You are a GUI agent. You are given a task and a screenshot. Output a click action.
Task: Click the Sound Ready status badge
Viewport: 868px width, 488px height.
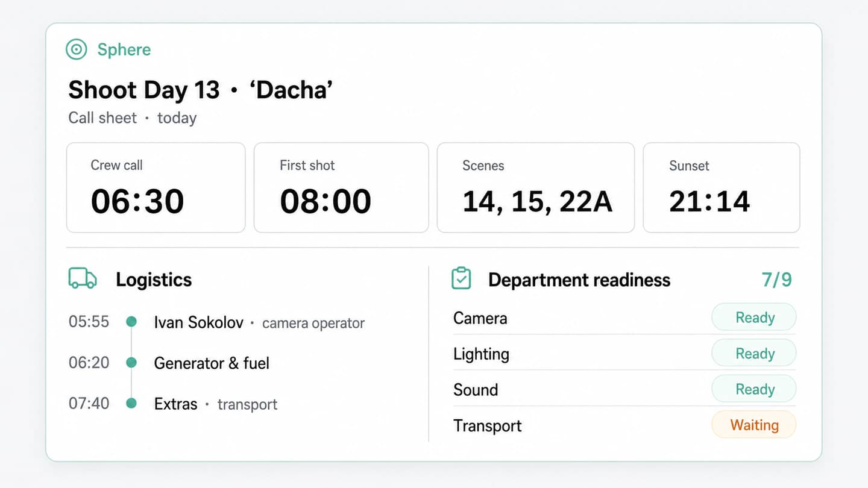coord(754,389)
